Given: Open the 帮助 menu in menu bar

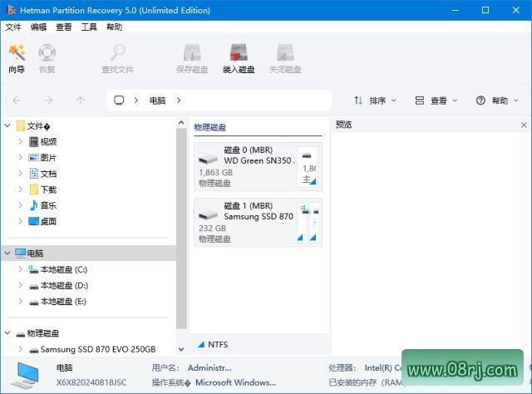Looking at the screenshot, I should pyautogui.click(x=115, y=27).
